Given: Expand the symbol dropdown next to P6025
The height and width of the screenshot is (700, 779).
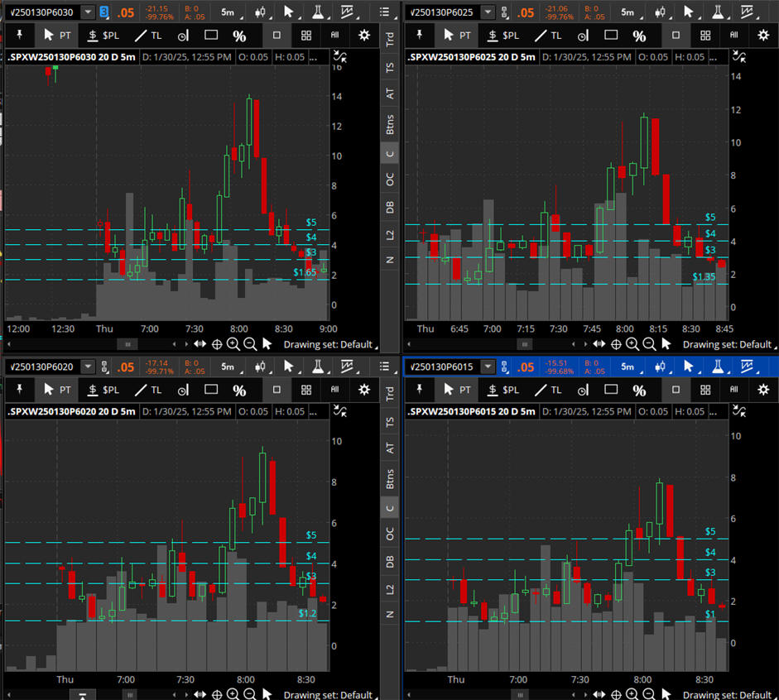Looking at the screenshot, I should [x=488, y=12].
